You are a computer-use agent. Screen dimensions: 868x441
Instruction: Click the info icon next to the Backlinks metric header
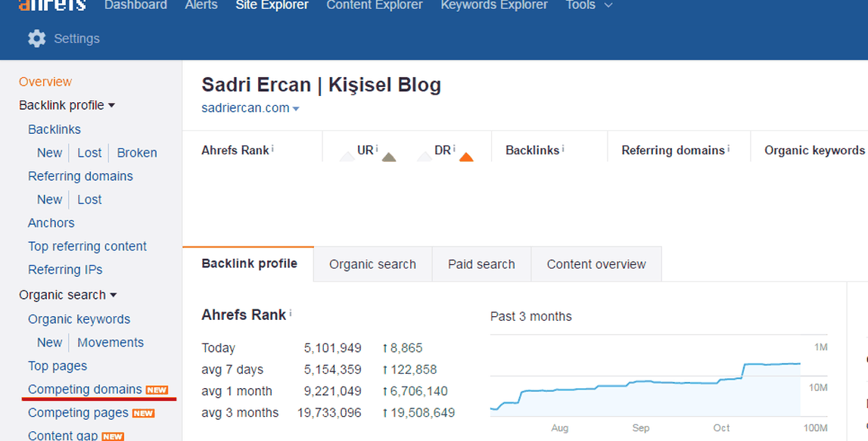coord(563,148)
